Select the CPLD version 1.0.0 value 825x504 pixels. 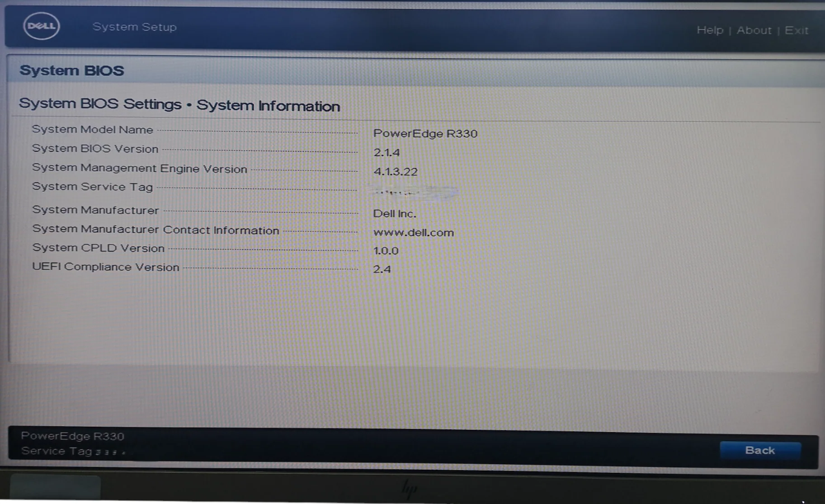click(x=386, y=251)
